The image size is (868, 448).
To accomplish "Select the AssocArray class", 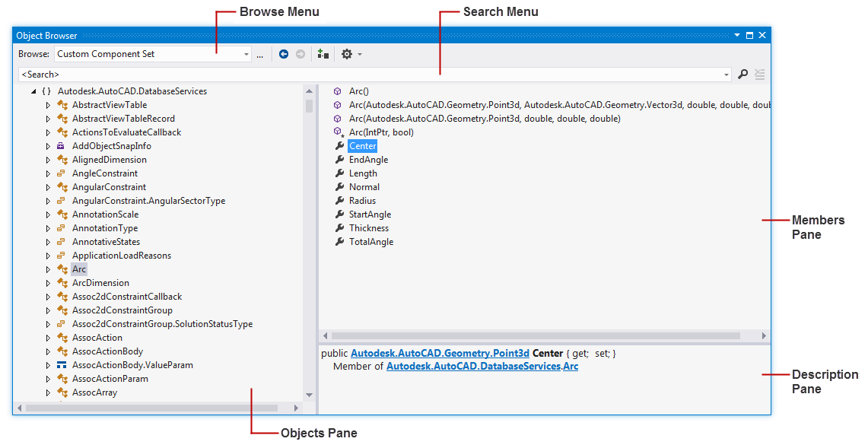I will pyautogui.click(x=94, y=392).
